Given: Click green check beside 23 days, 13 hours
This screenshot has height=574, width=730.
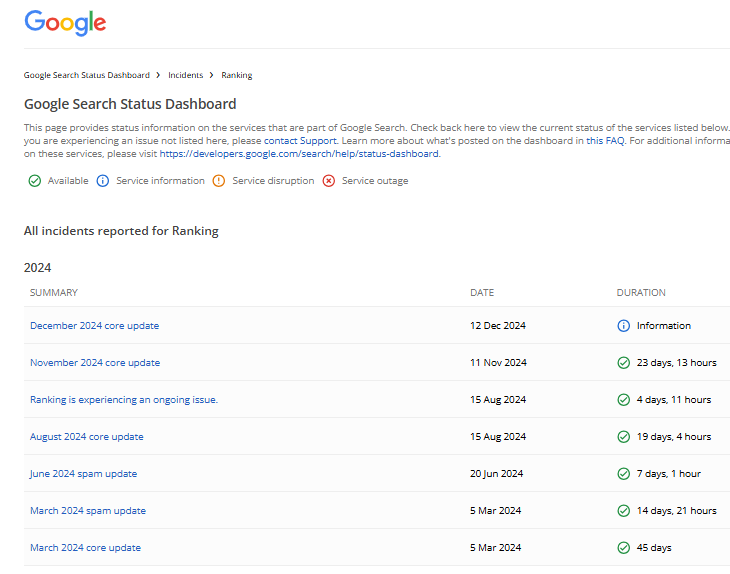Looking at the screenshot, I should click(x=623, y=363).
